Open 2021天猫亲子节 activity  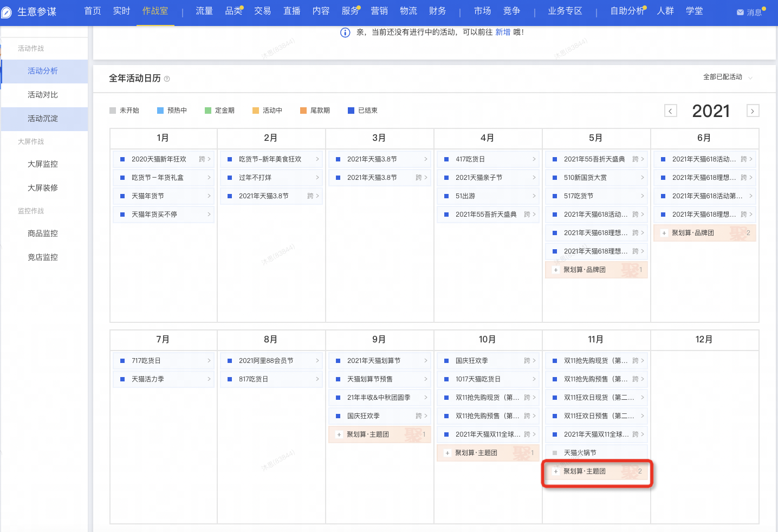click(488, 178)
